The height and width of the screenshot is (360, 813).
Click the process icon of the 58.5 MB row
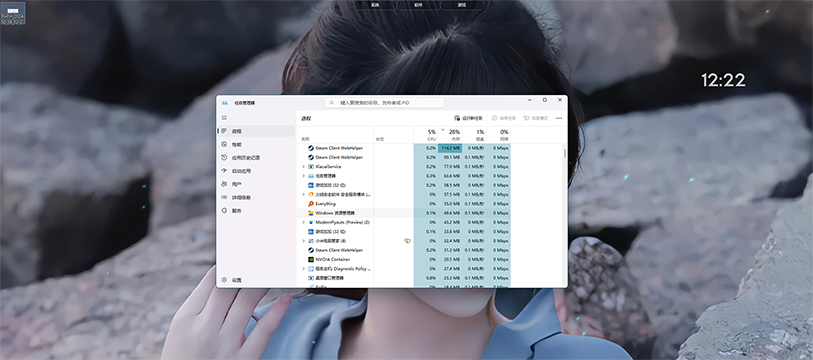[x=311, y=185]
